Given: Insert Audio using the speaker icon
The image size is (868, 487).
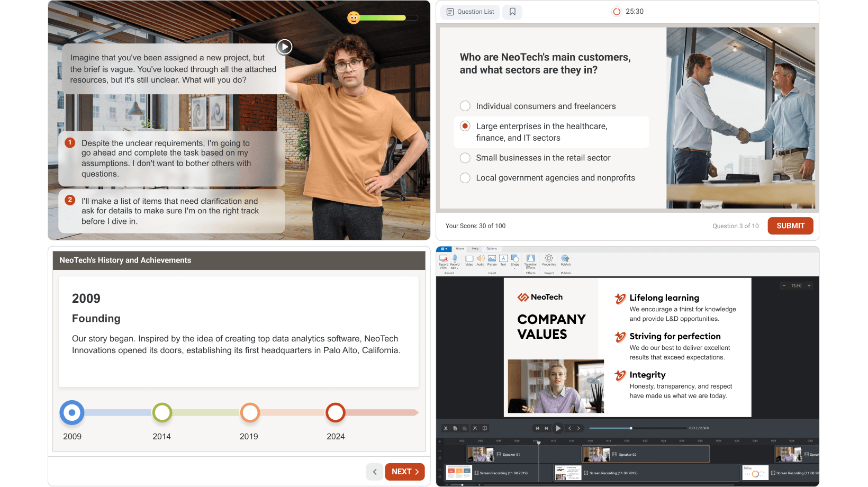Looking at the screenshot, I should pyautogui.click(x=480, y=258).
